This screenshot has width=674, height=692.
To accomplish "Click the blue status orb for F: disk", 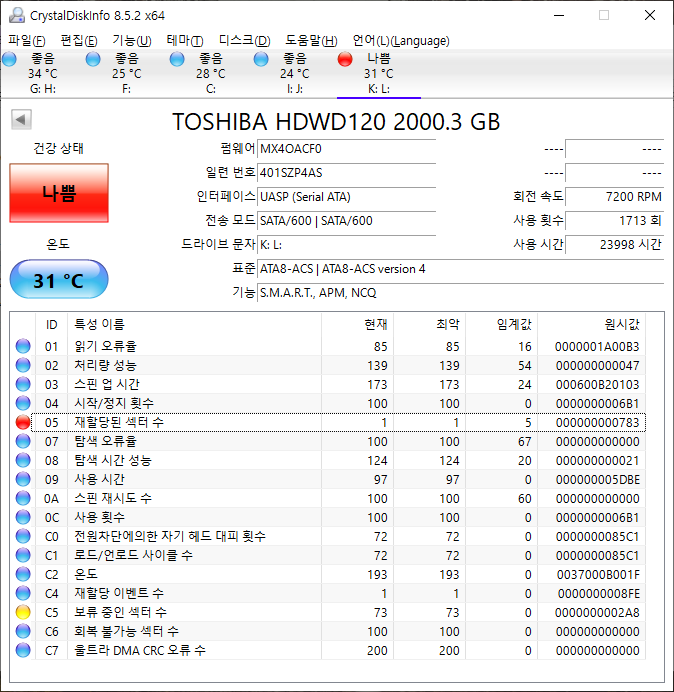I will pyautogui.click(x=93, y=59).
